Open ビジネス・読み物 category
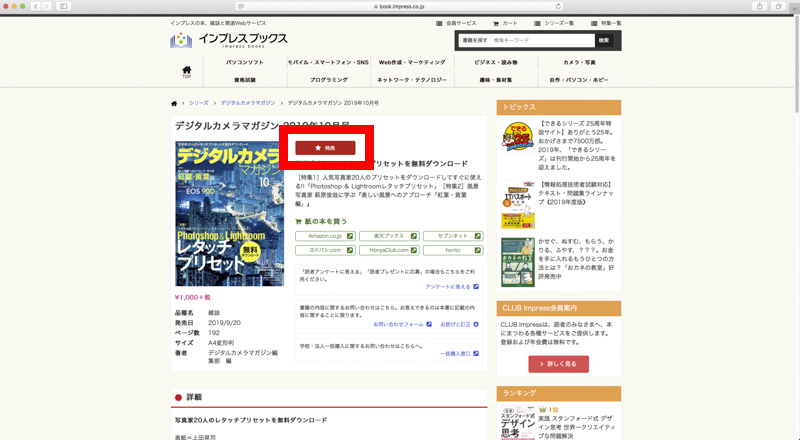The height and width of the screenshot is (440, 800). [495, 62]
